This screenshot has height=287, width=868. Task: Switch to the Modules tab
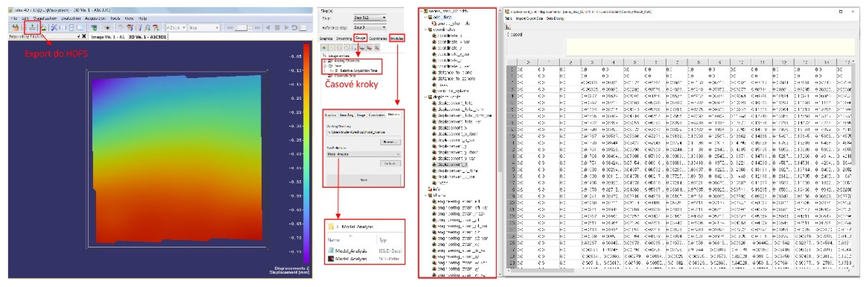[397, 39]
